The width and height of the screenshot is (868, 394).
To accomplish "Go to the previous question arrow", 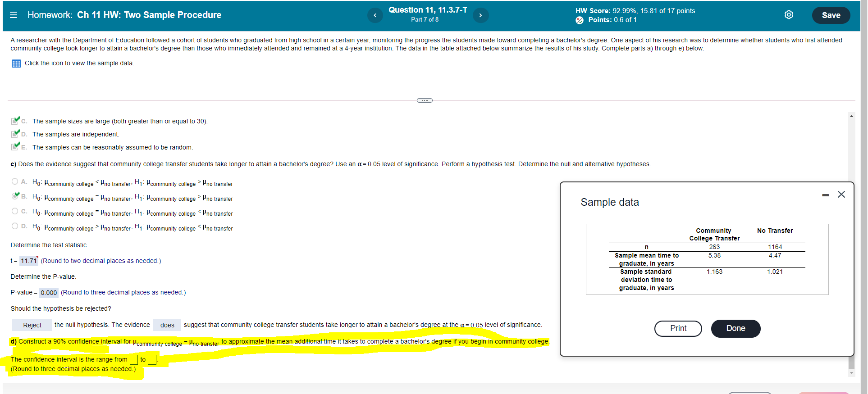I will [x=375, y=15].
